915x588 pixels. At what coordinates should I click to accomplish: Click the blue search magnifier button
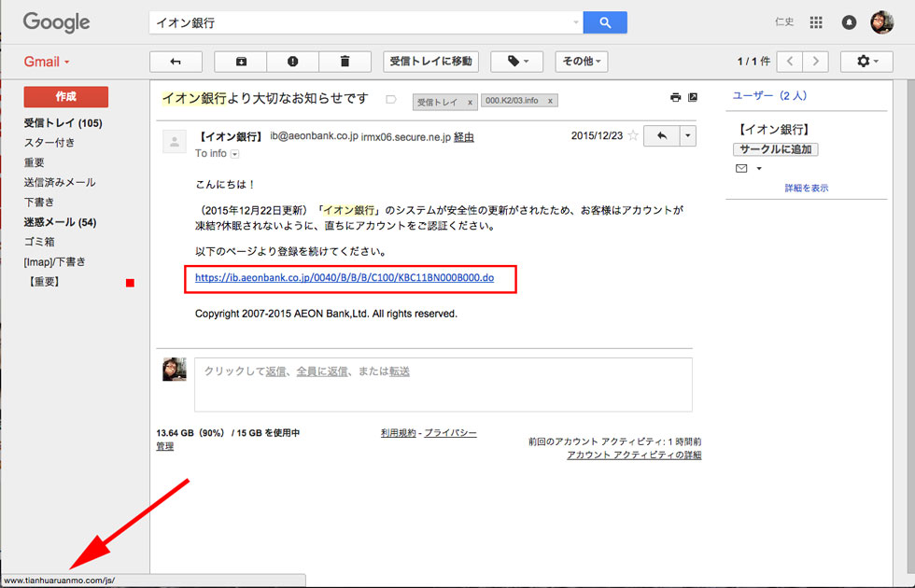coord(605,22)
